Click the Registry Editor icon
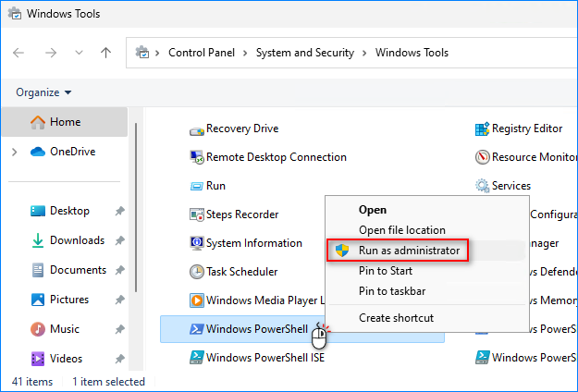578x392 pixels. coord(482,129)
